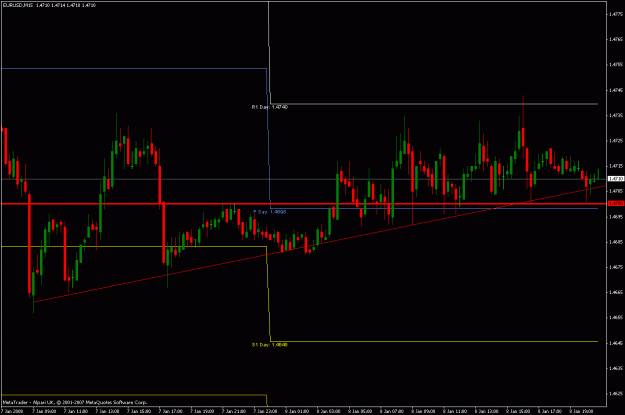Select the yellow S1 support level line
Screen dimensions: 625x415
tap(434, 342)
